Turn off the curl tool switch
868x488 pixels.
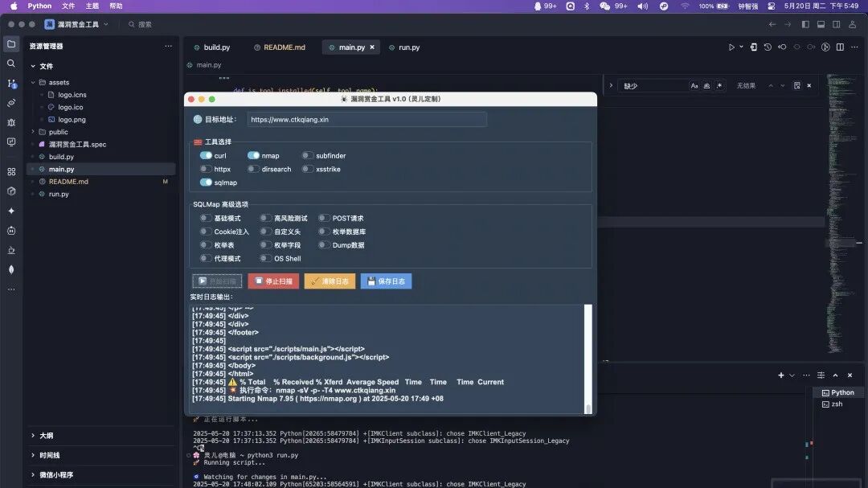coord(206,156)
